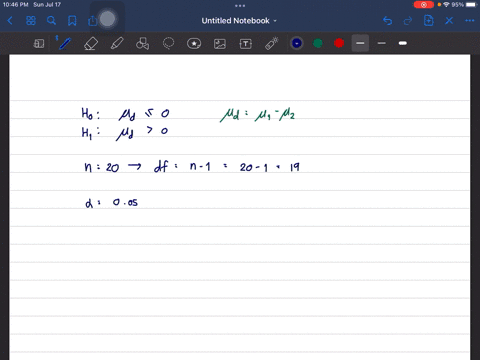Select the Text box tool
This screenshot has width=480, height=360.
246,44
